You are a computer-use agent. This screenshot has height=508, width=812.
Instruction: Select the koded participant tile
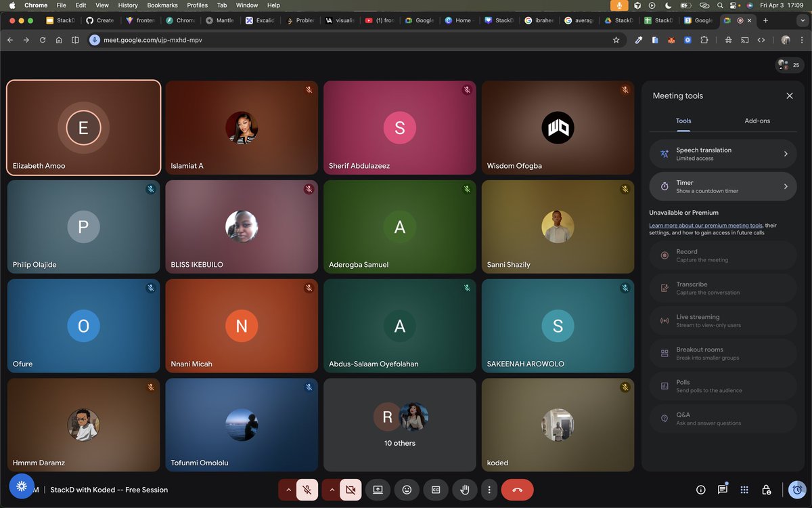[558, 425]
